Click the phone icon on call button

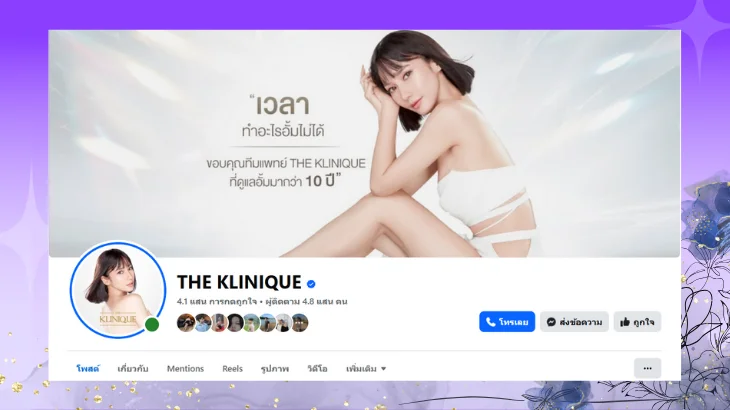[x=490, y=322]
